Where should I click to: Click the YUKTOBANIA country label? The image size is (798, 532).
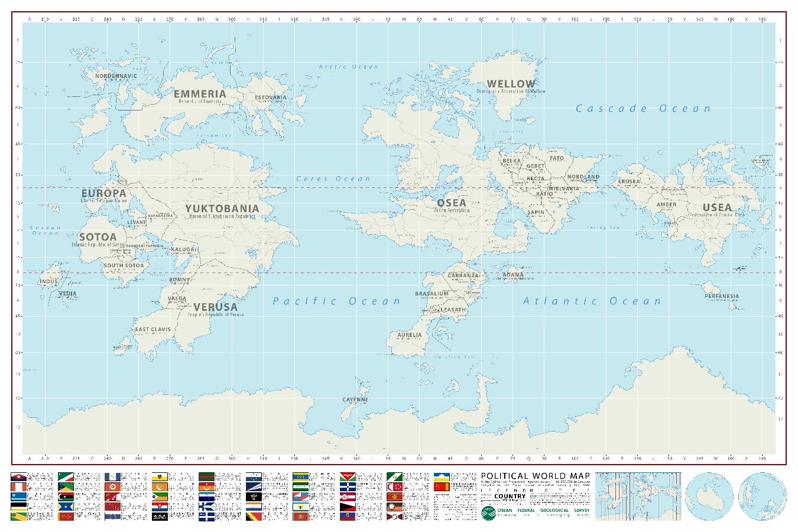pyautogui.click(x=222, y=209)
